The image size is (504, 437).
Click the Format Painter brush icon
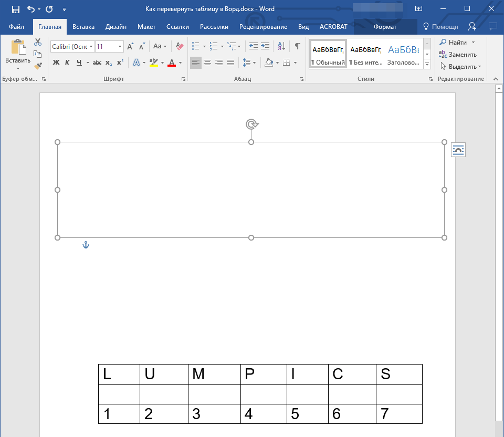pos(38,66)
